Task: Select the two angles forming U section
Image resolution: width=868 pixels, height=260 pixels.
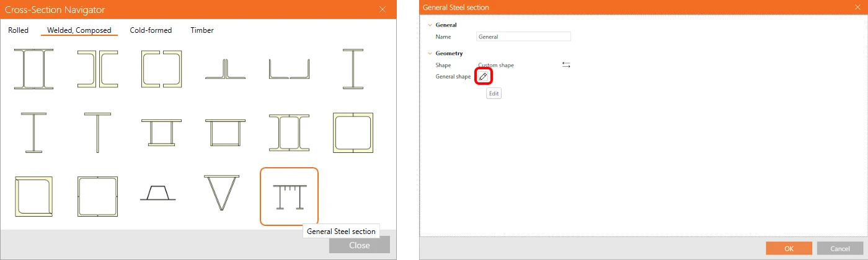Action: (x=289, y=69)
